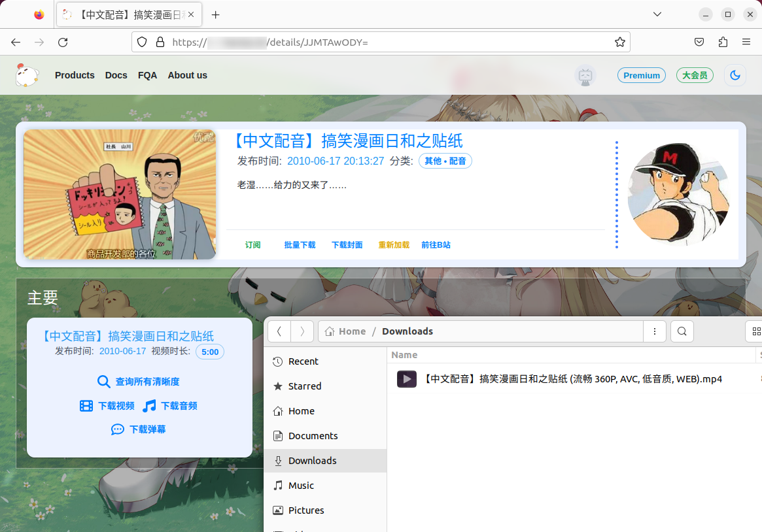Open the Firefox hamburger menu
Viewport: 762px width, 532px height.
[746, 42]
